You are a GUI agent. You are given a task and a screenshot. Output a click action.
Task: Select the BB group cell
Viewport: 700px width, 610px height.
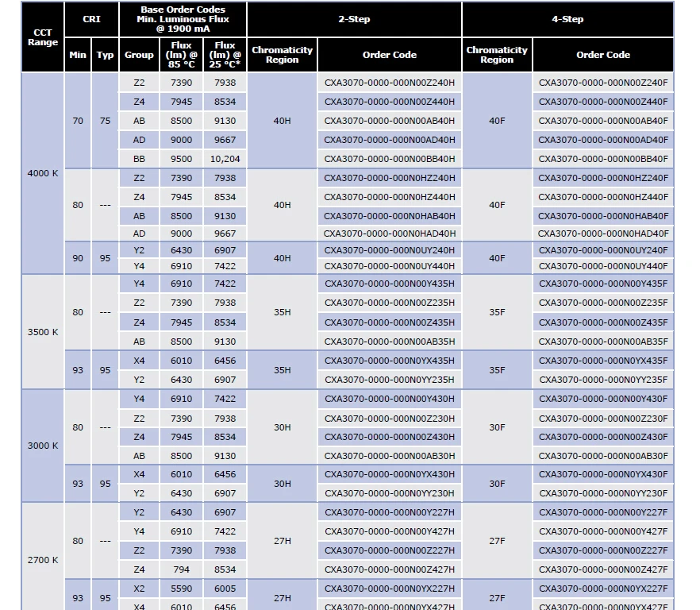[x=139, y=159]
